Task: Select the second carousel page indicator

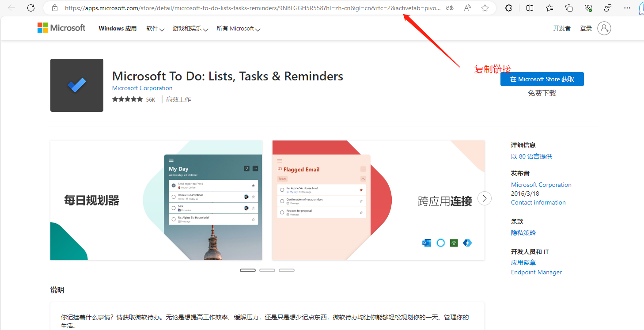Action: pos(267,270)
